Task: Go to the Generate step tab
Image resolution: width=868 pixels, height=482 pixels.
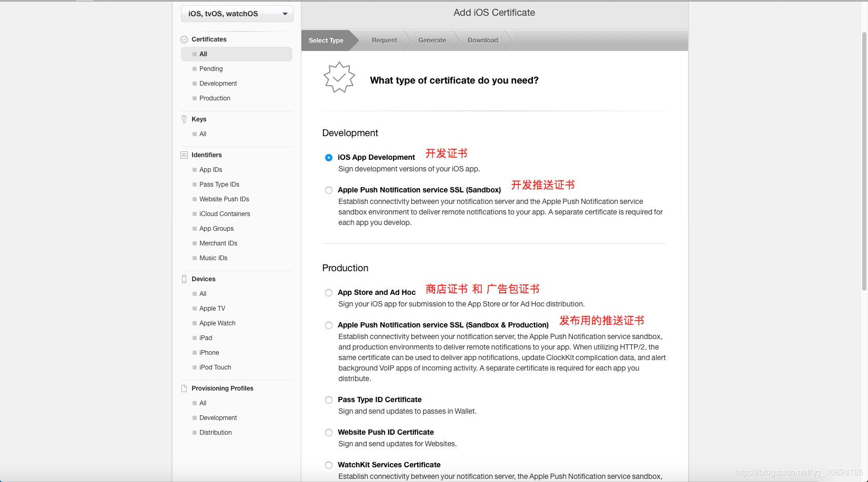Action: [432, 40]
